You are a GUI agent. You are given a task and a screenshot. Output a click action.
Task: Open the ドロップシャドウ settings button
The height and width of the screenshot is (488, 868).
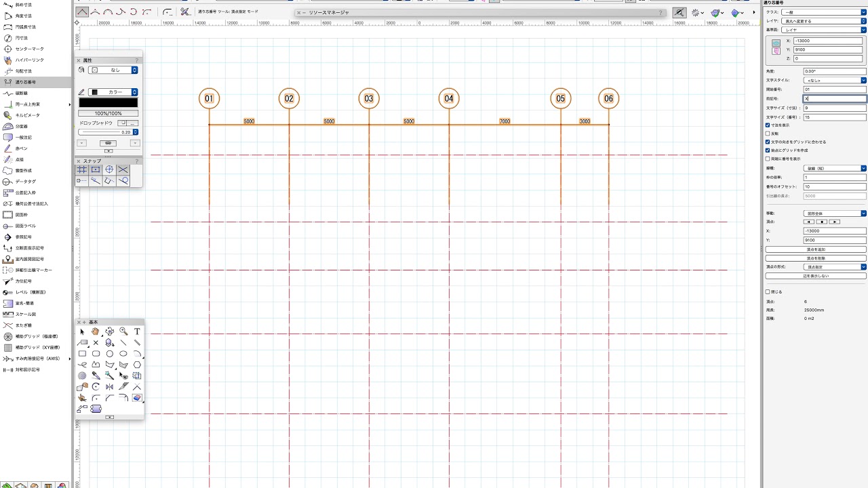[x=134, y=123]
